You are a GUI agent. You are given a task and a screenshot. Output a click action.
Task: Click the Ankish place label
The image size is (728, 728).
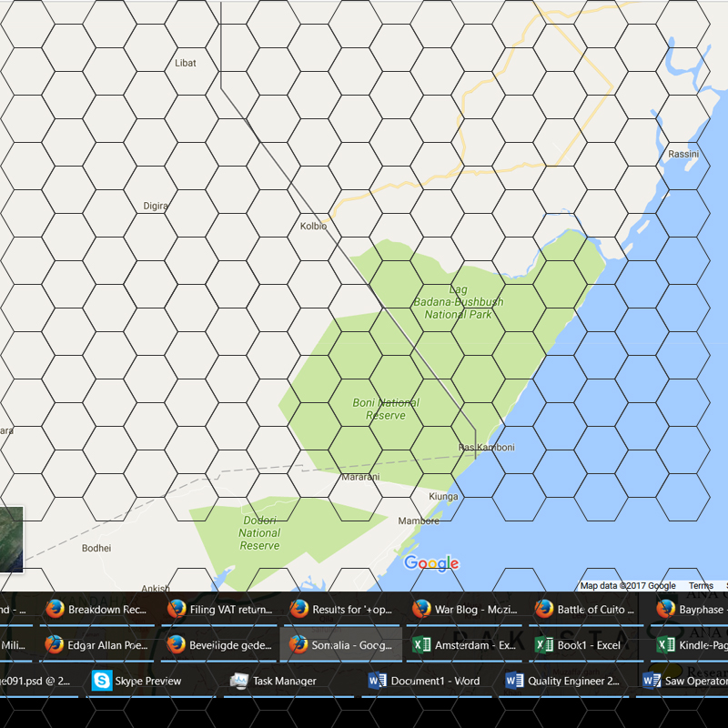[156, 588]
